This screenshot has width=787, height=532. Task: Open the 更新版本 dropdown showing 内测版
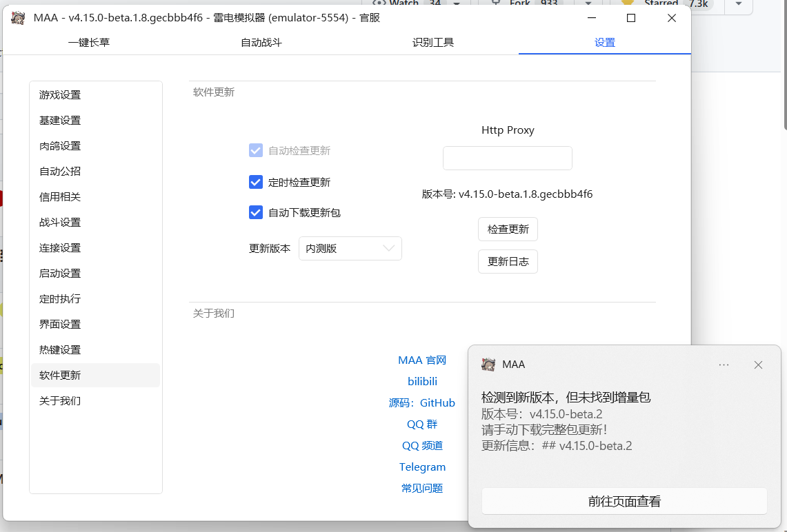(x=350, y=248)
